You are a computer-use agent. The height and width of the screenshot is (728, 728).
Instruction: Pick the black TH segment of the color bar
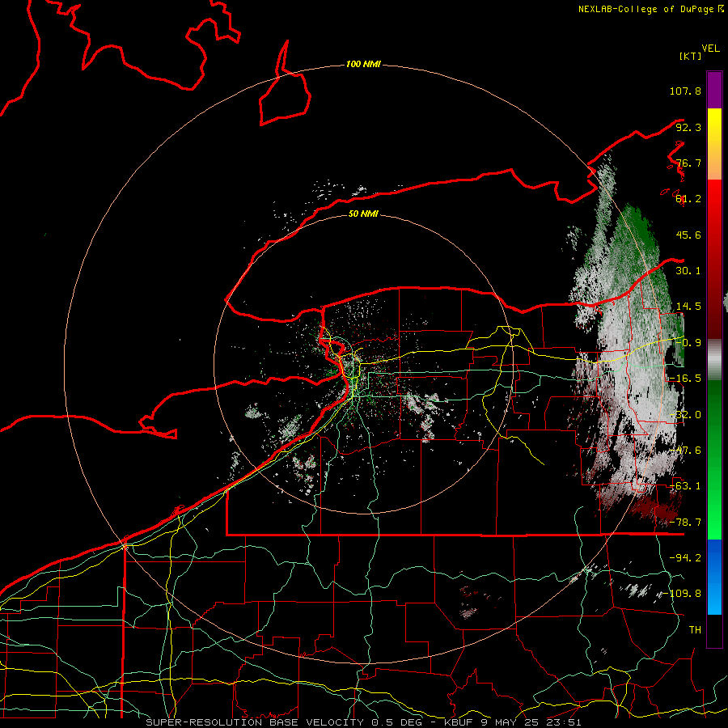coord(714,631)
